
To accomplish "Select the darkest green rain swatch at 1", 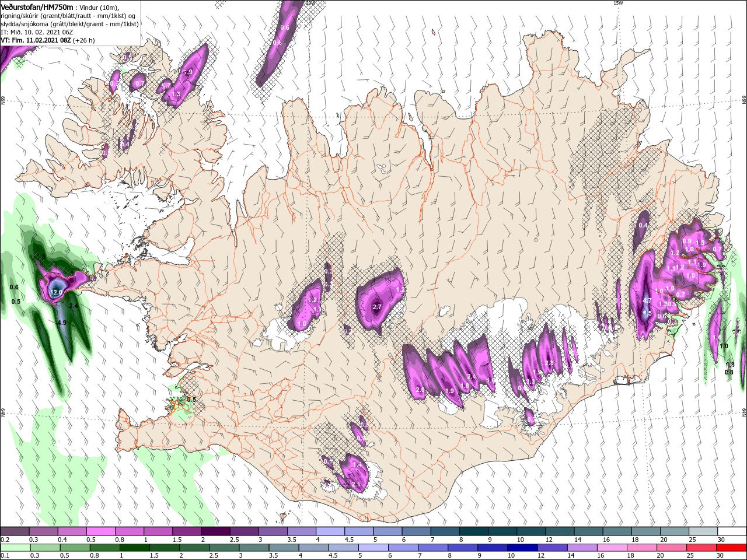I will click(134, 548).
